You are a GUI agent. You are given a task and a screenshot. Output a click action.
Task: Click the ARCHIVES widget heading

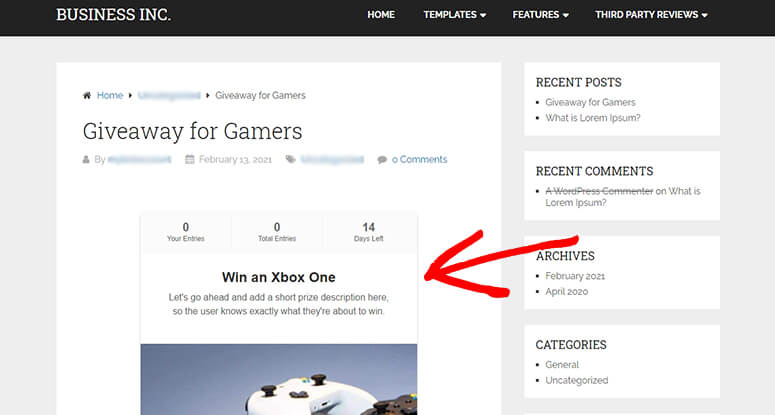(565, 256)
